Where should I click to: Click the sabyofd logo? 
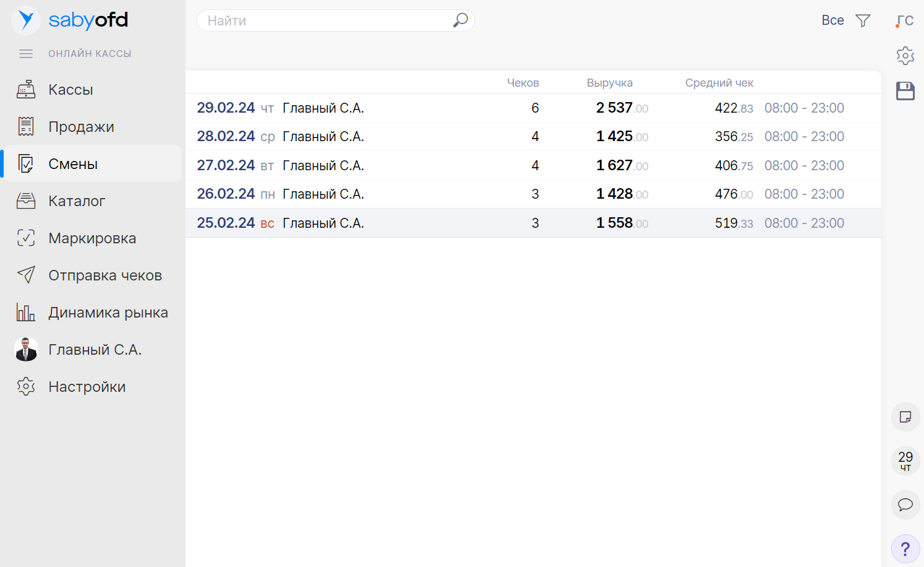click(x=70, y=20)
